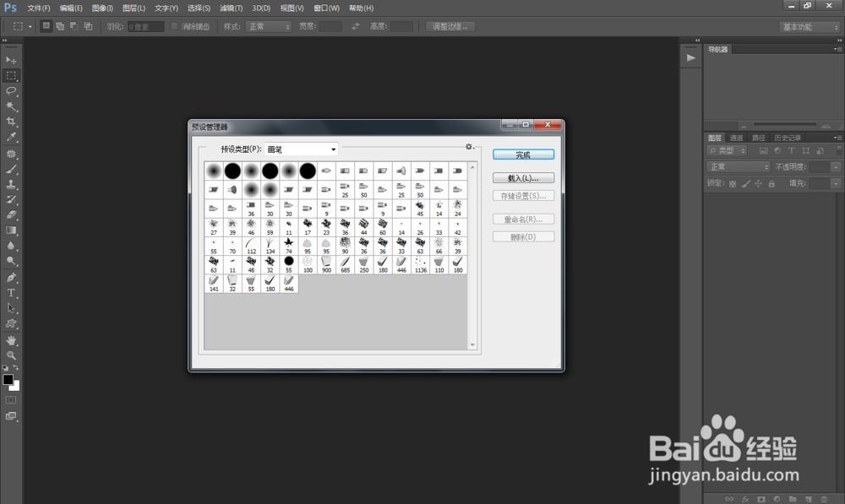Image resolution: width=845 pixels, height=504 pixels.
Task: Select the Blur tool
Action: tap(11, 246)
